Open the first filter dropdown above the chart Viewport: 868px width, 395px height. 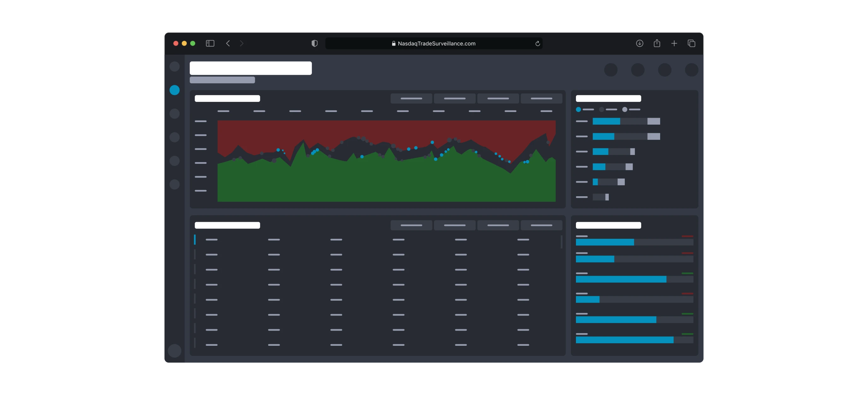[x=411, y=98]
